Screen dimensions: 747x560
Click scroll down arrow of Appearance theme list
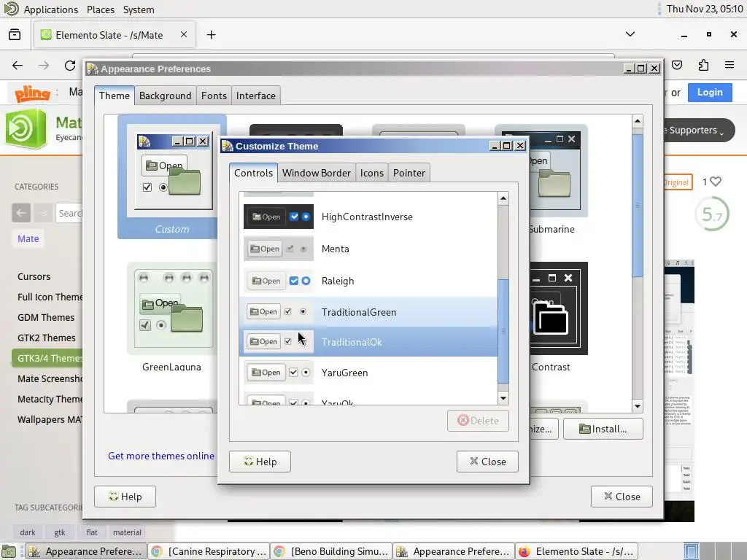pos(638,406)
